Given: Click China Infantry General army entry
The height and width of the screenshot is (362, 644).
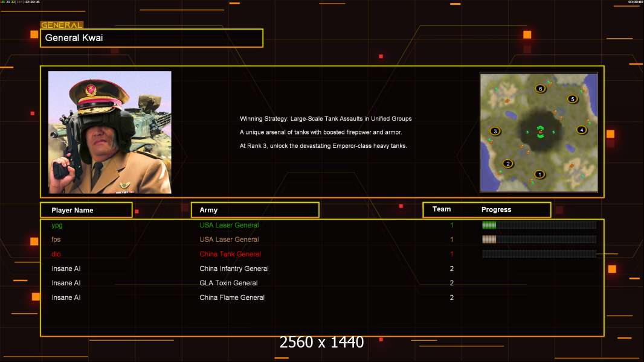Looking at the screenshot, I should pyautogui.click(x=234, y=268).
